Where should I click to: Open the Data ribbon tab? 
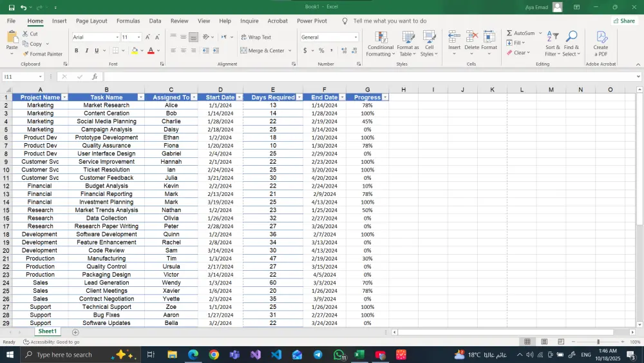click(x=155, y=21)
